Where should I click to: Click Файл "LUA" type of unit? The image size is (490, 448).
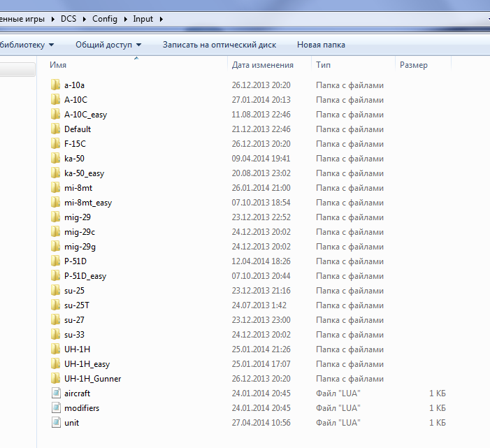coord(338,423)
